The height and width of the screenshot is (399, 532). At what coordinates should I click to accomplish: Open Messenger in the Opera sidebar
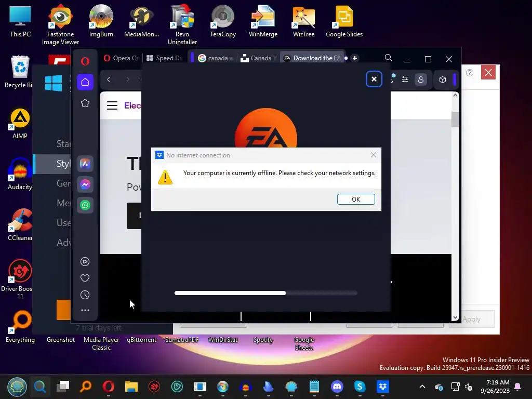(85, 184)
